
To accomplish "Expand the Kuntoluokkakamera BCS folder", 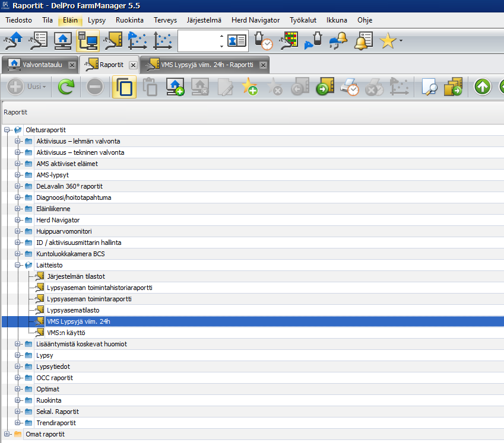I will click(17, 254).
